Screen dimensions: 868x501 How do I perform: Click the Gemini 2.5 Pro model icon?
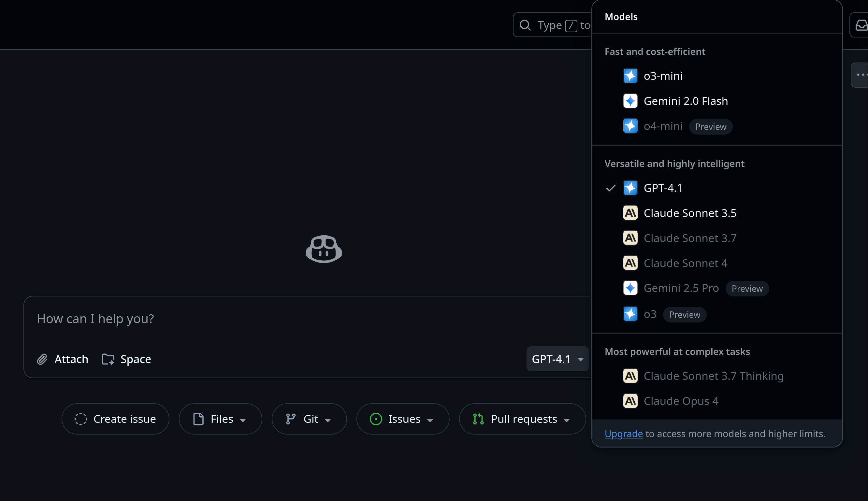pyautogui.click(x=630, y=288)
